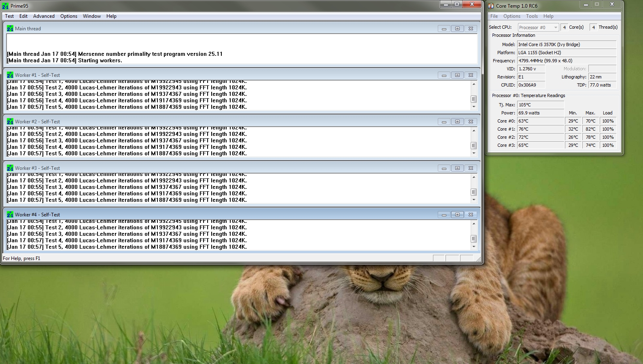Minimize the Worker #4 child window
This screenshot has height=364, width=643.
444,215
